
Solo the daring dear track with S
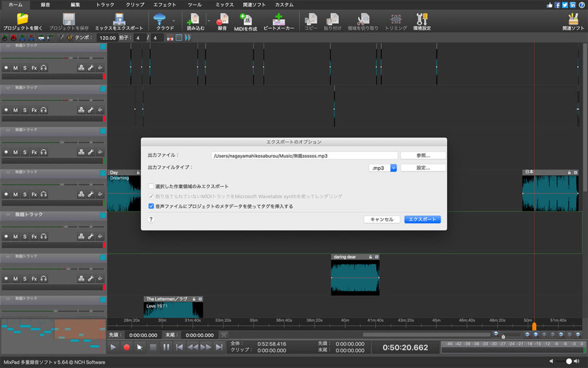tap(25, 279)
